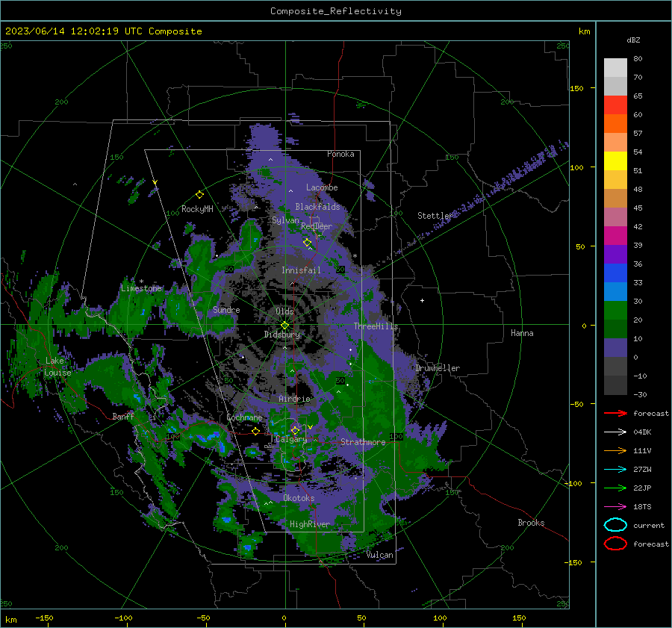This screenshot has height=628, width=672.
Task: Click the white plus marker west of Hanna
Action: click(422, 300)
